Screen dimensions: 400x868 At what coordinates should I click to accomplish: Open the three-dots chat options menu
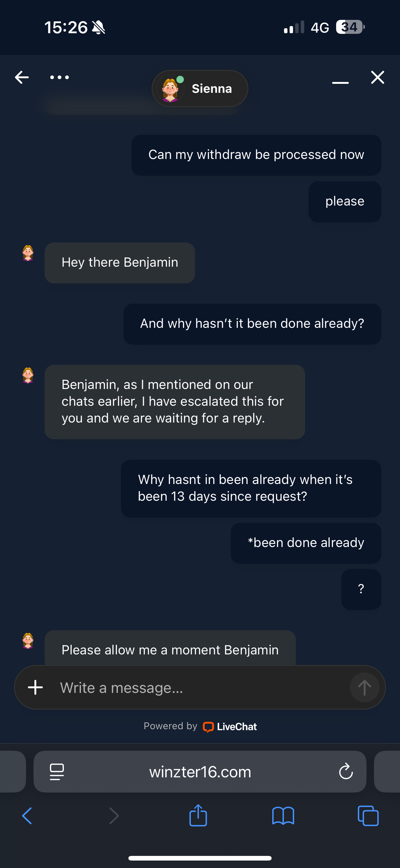tap(60, 77)
